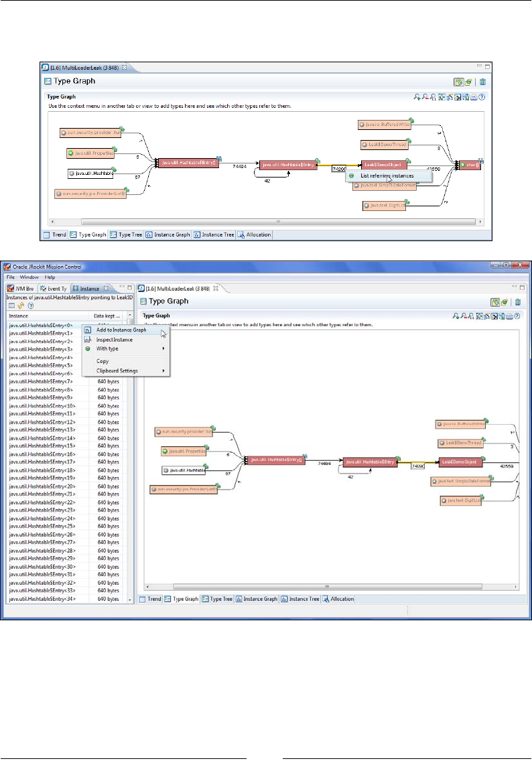This screenshot has height=765, width=532.
Task: Switch to Trend tab in upper editor
Action: coord(55,234)
